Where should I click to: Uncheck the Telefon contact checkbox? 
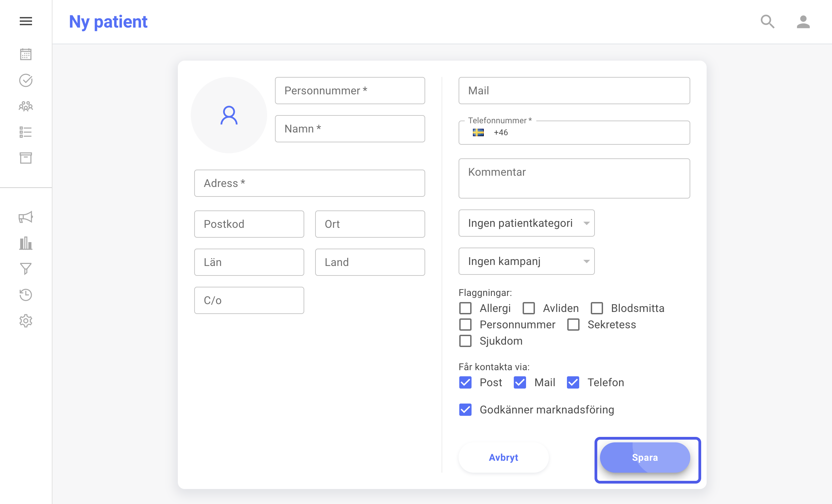point(573,382)
